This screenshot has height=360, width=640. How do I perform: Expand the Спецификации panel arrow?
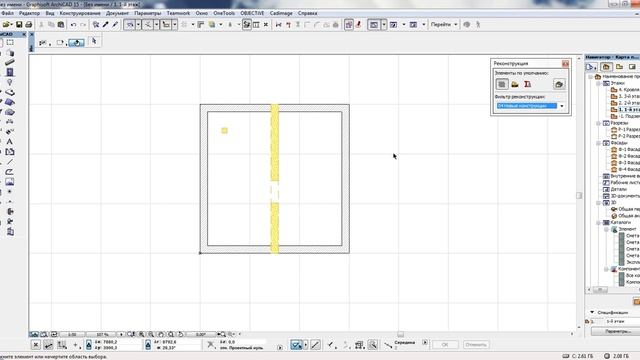(592, 312)
